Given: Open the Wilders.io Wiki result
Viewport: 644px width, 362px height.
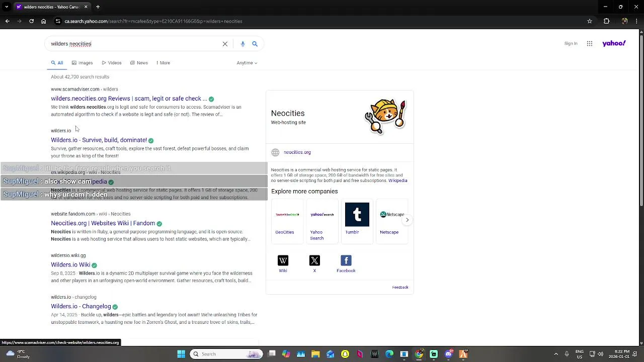Looking at the screenshot, I should [x=70, y=265].
